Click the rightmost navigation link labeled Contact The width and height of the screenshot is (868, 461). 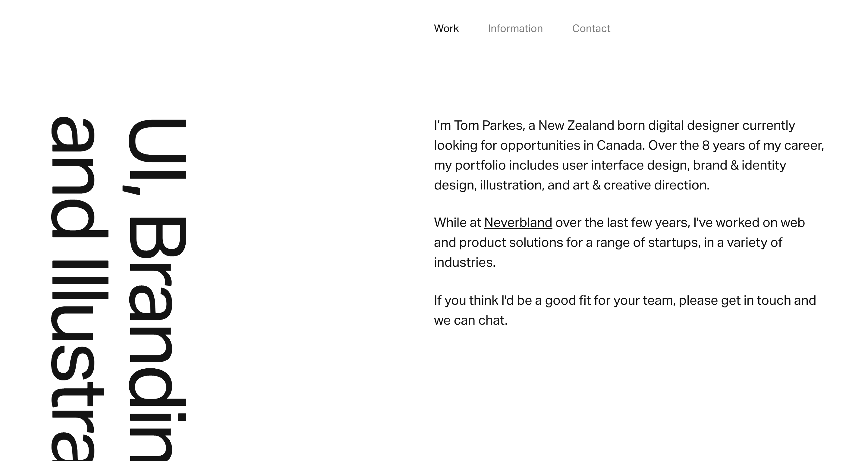point(591,28)
